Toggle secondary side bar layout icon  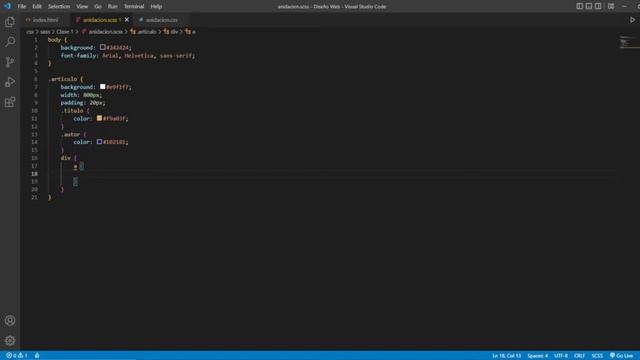pyautogui.click(x=598, y=6)
